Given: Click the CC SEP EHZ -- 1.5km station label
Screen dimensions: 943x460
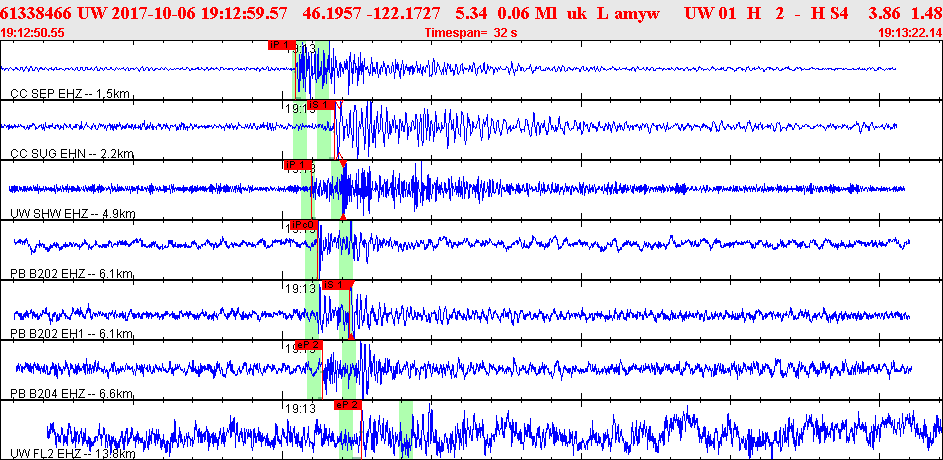Looking at the screenshot, I should tap(70, 93).
